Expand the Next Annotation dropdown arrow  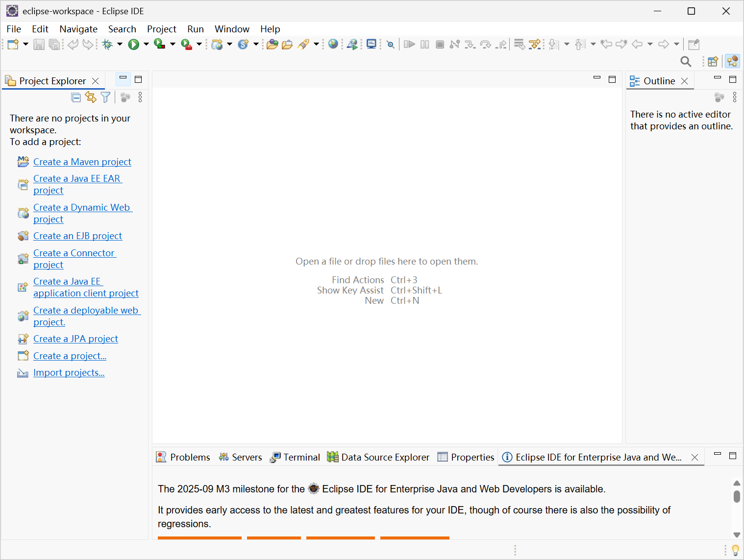tap(567, 45)
